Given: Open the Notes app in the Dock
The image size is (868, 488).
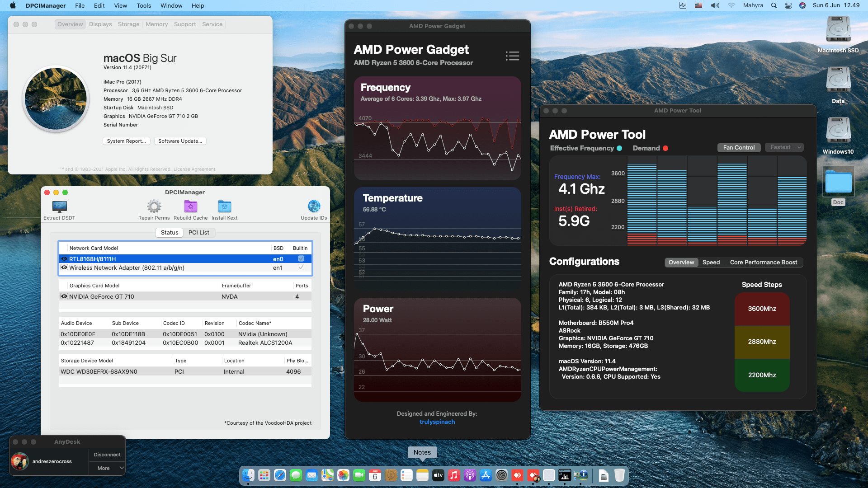Looking at the screenshot, I should pos(422,475).
